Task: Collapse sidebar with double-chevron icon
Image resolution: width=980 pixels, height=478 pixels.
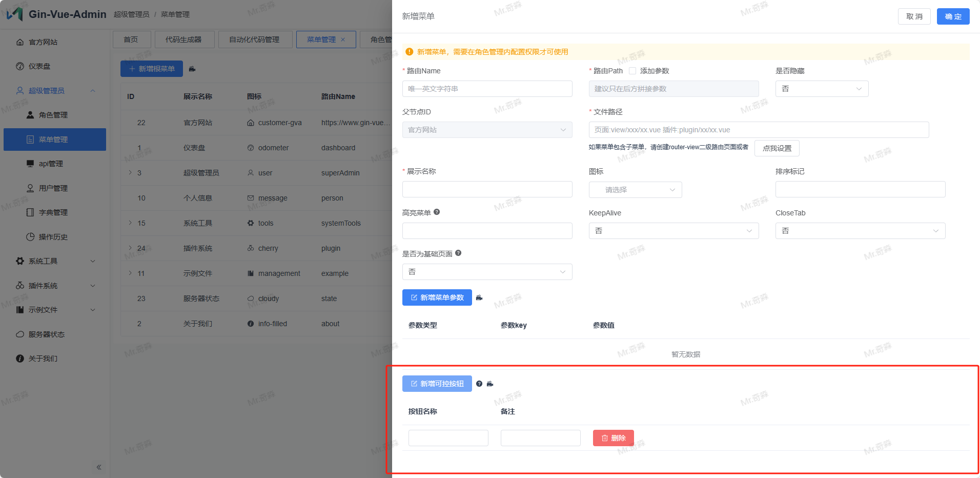Action: click(x=98, y=467)
